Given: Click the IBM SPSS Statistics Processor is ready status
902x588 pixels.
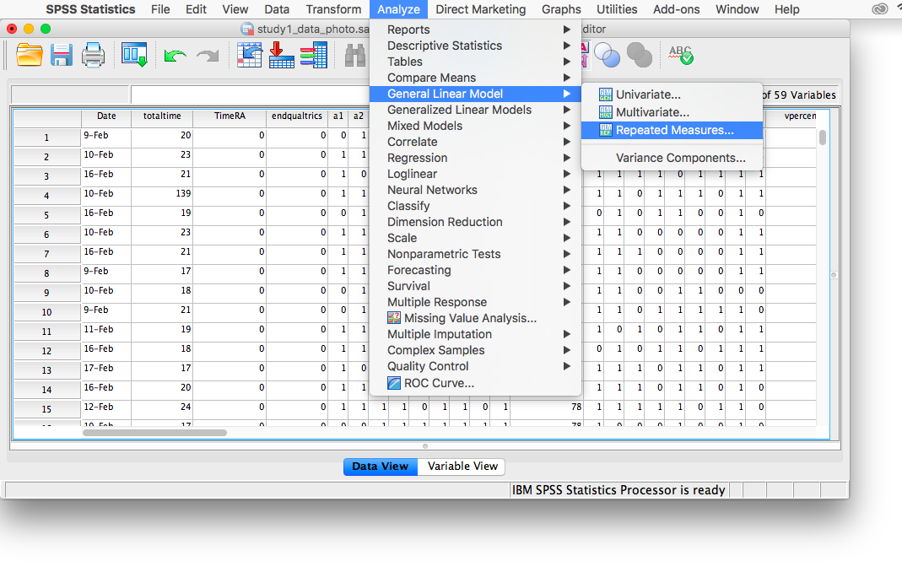Looking at the screenshot, I should pyautogui.click(x=618, y=490).
